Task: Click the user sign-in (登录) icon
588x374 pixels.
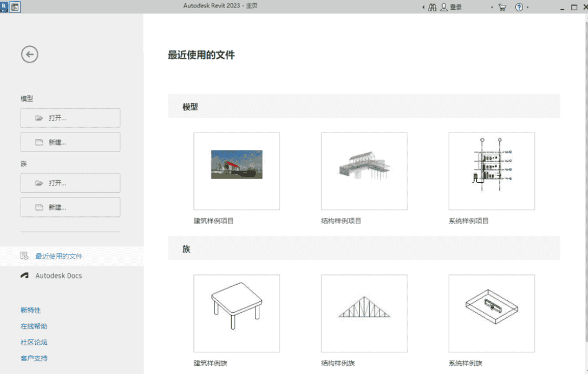Action: click(x=445, y=8)
